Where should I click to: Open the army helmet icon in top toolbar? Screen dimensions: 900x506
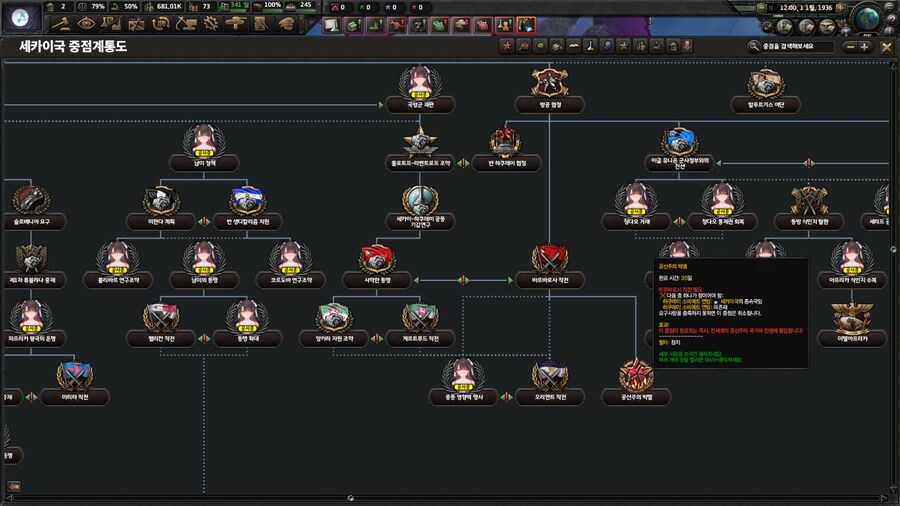click(285, 24)
